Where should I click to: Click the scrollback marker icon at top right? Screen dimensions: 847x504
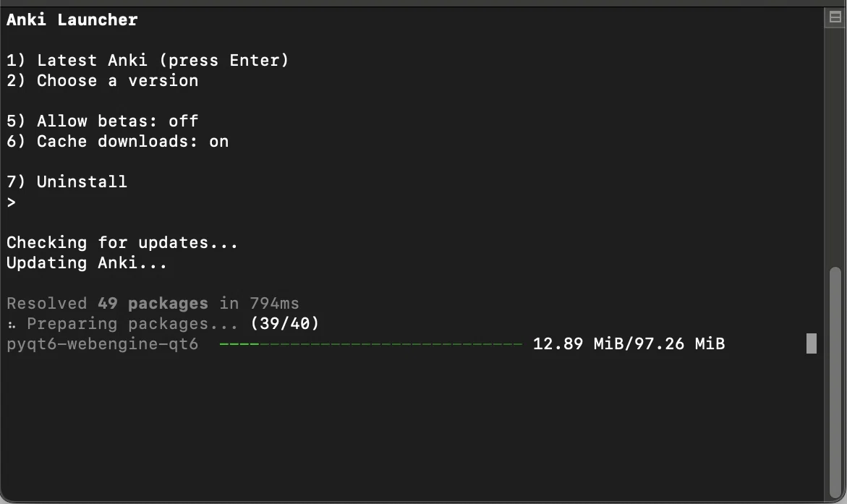(835, 17)
